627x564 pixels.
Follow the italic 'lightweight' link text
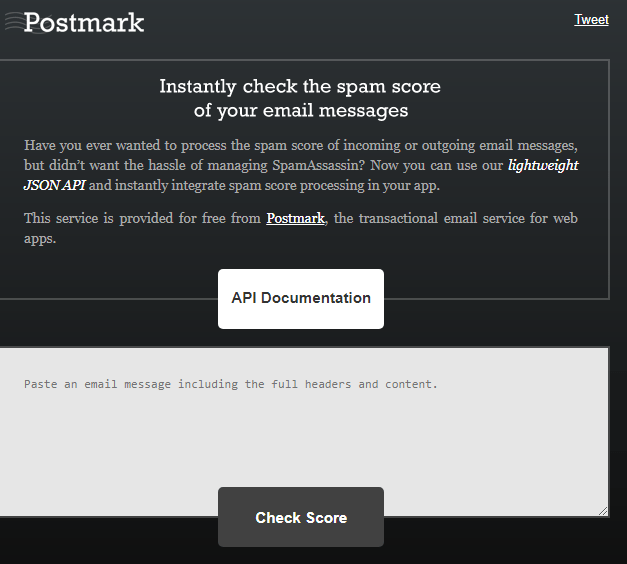543,165
